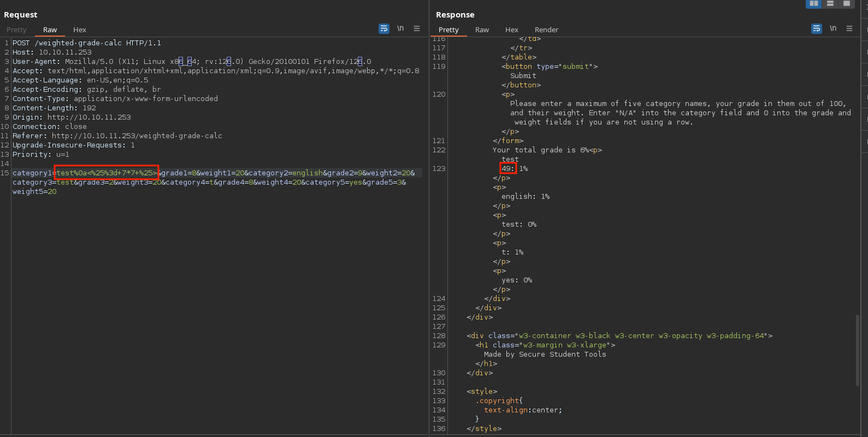The height and width of the screenshot is (437, 868).
Task: Click the Accept: text/html header line
Action: pos(216,70)
